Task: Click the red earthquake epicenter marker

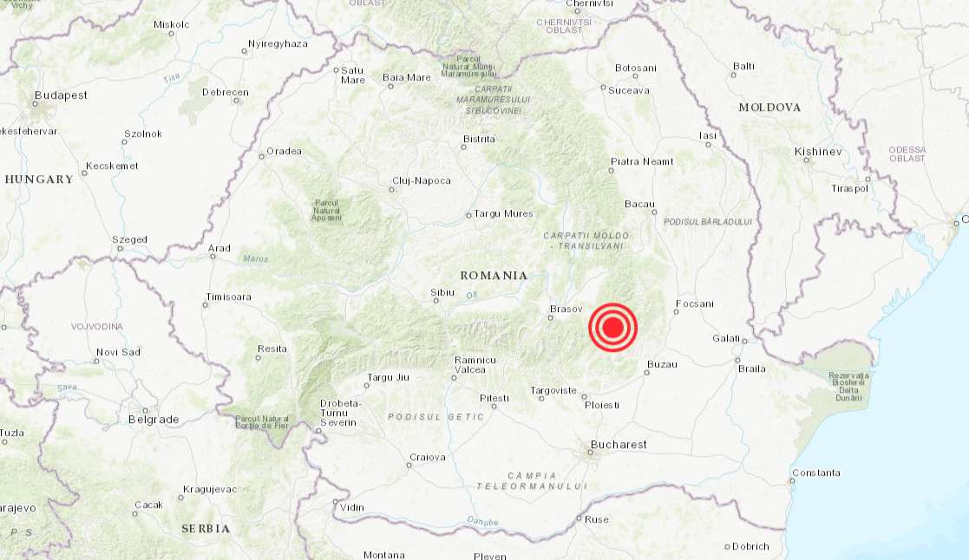Action: pyautogui.click(x=612, y=327)
